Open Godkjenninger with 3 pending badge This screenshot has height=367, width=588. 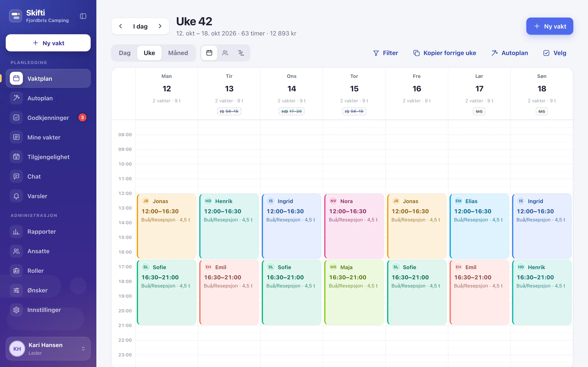click(48, 118)
